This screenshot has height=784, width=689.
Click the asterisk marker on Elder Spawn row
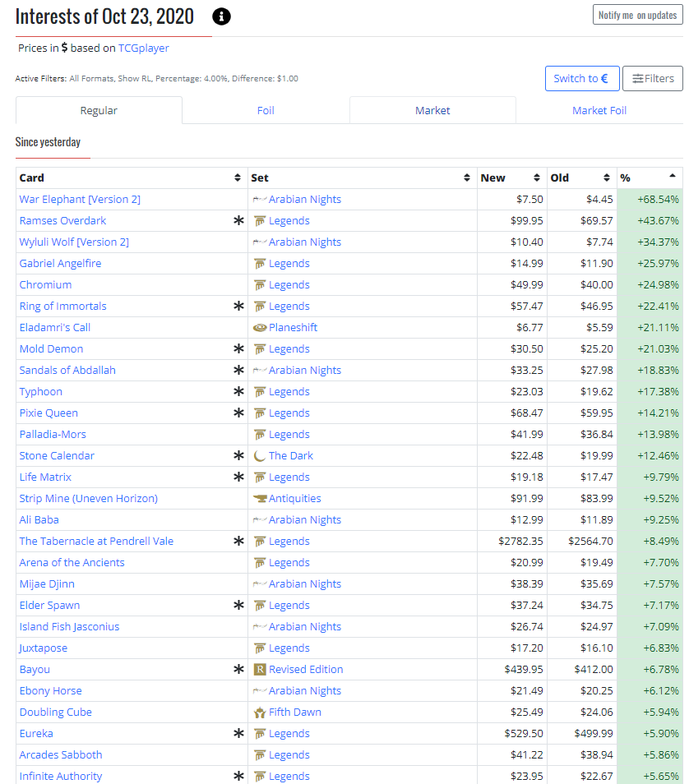(x=238, y=605)
